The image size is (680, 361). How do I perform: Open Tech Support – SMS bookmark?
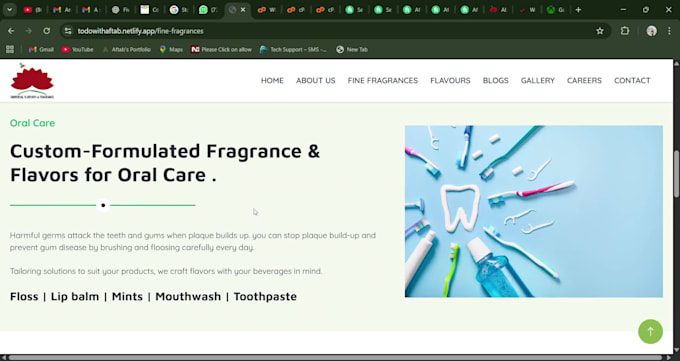293,49
